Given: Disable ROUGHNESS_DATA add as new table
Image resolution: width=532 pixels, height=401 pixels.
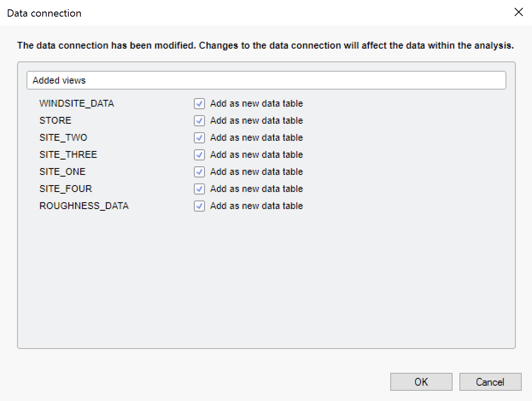Looking at the screenshot, I should point(199,206).
